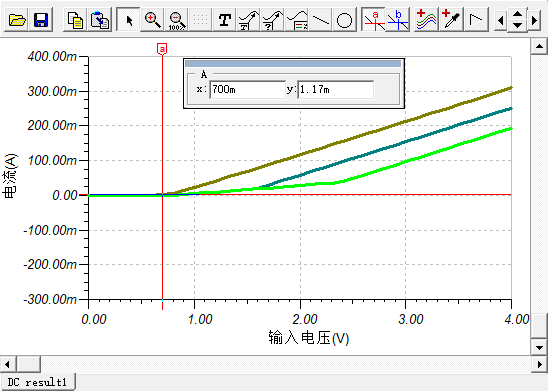This screenshot has height=391, width=548.
Task: Click the 电流(A) y-axis label
Action: tap(9, 176)
